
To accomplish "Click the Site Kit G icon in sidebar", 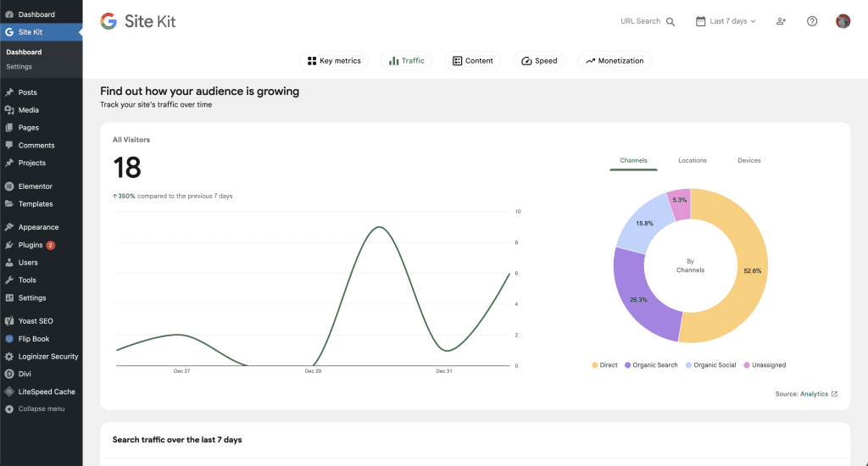I will click(x=9, y=32).
